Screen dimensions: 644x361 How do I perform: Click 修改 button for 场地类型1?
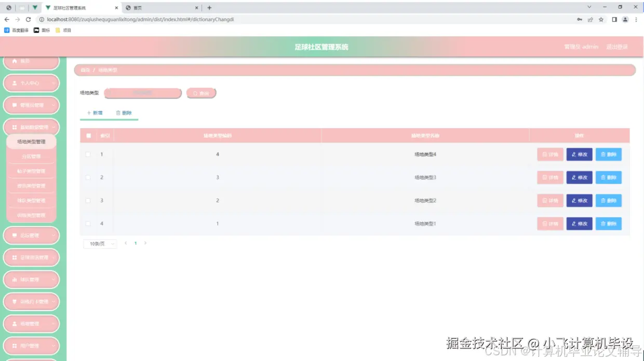pyautogui.click(x=579, y=224)
